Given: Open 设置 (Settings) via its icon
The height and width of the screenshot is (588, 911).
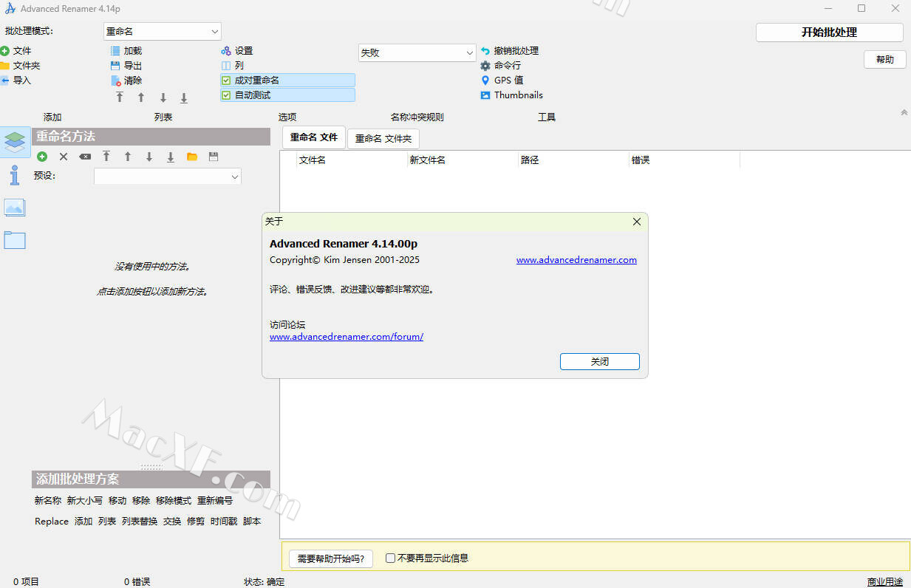Looking at the screenshot, I should tap(226, 51).
